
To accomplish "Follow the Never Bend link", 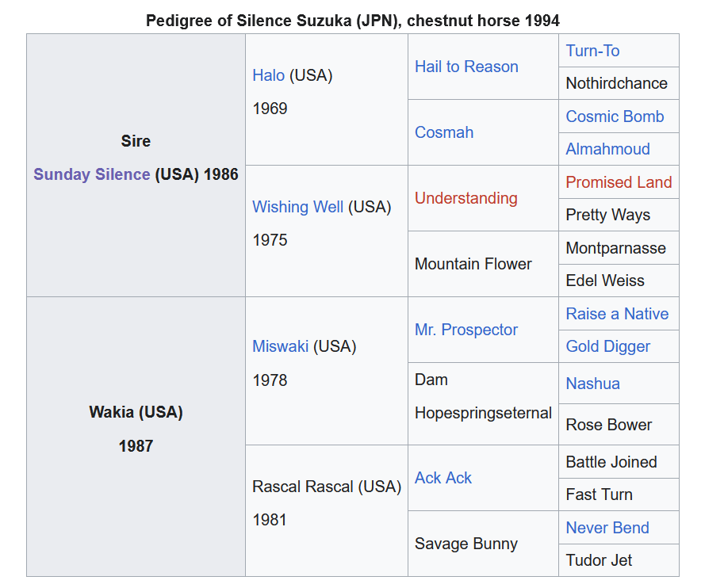I will point(607,528).
